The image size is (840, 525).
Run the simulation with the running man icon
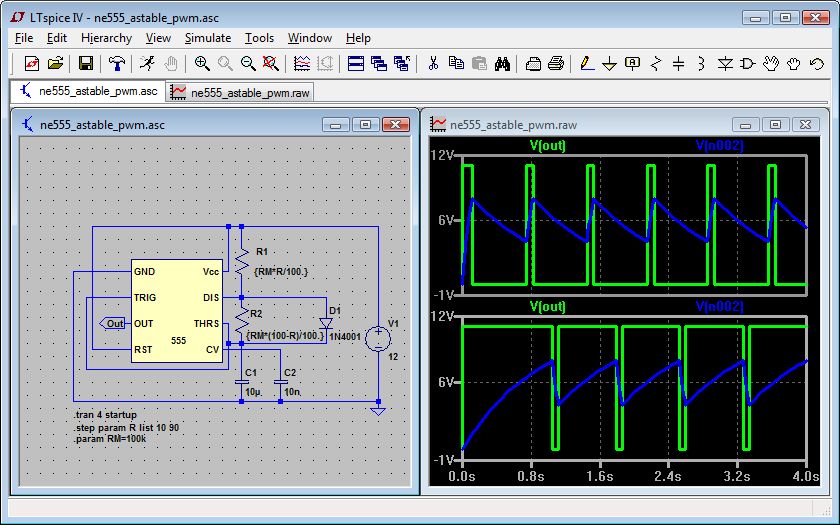147,64
